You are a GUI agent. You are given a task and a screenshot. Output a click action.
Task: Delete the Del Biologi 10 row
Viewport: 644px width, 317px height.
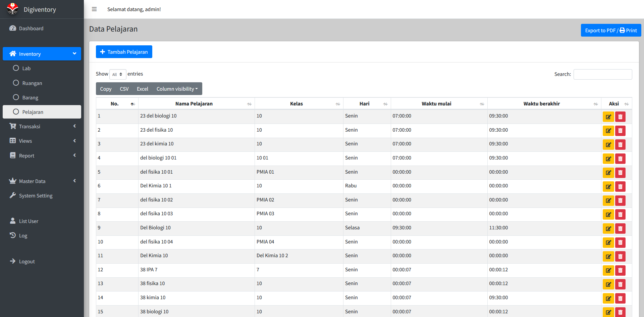pyautogui.click(x=620, y=229)
